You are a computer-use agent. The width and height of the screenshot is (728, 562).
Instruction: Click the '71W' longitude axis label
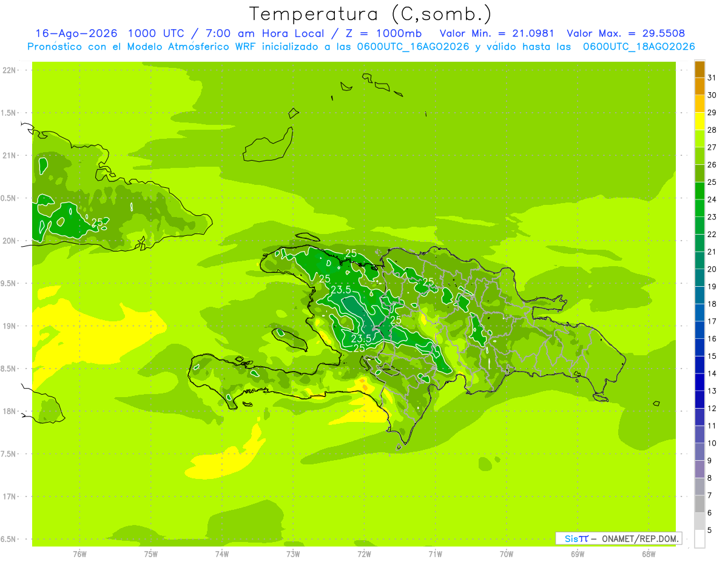point(435,554)
